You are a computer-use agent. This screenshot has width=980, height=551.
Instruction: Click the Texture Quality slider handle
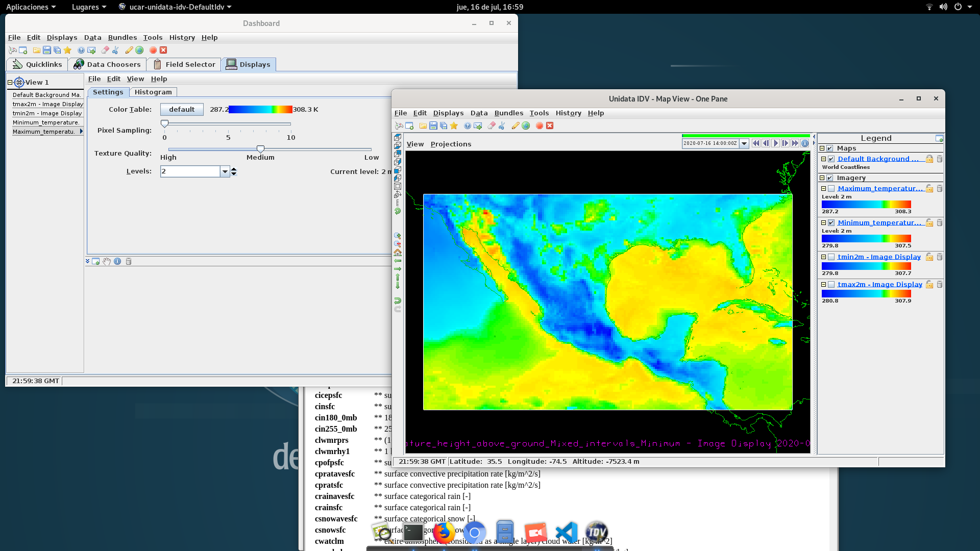260,149
